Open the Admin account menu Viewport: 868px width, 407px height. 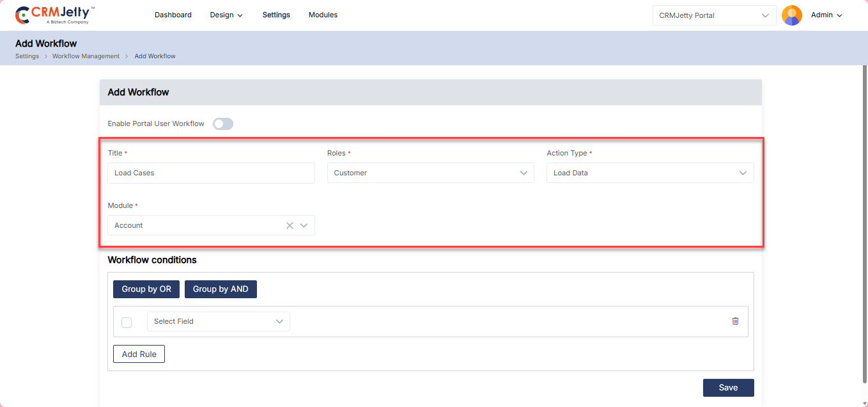[826, 15]
